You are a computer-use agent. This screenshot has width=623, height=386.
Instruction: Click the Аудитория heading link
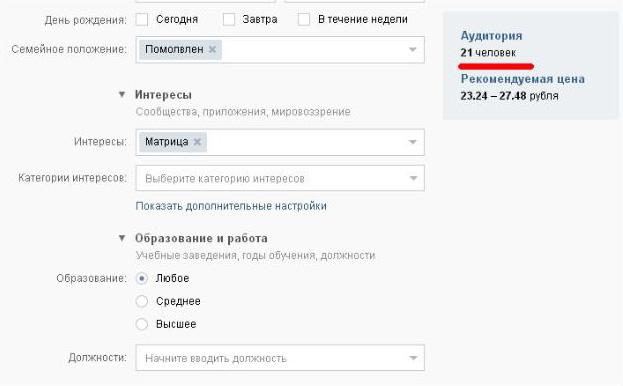491,35
